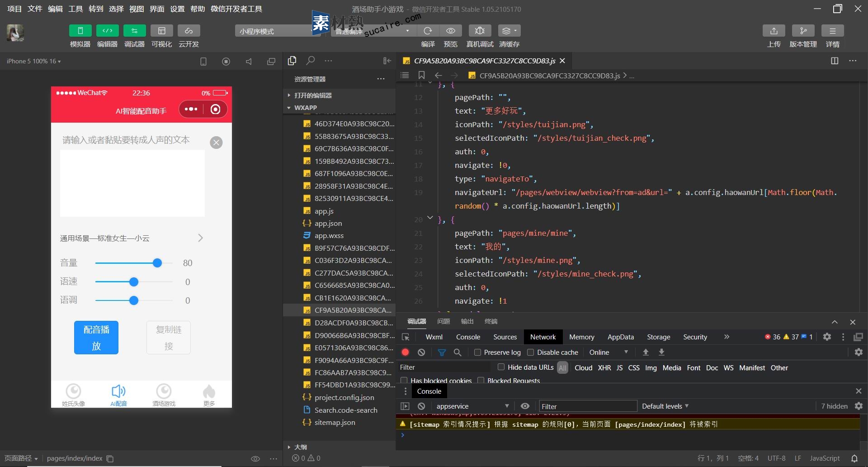Mute the simulator sound
This screenshot has width=868, height=467.
pyautogui.click(x=249, y=62)
